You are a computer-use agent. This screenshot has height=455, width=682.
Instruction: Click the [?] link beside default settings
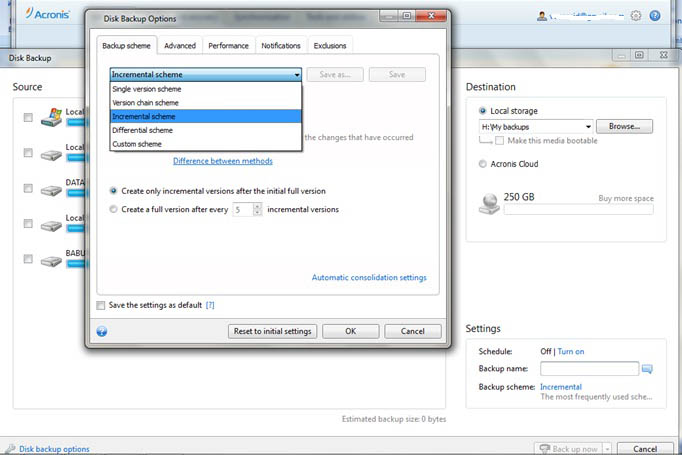coord(210,305)
